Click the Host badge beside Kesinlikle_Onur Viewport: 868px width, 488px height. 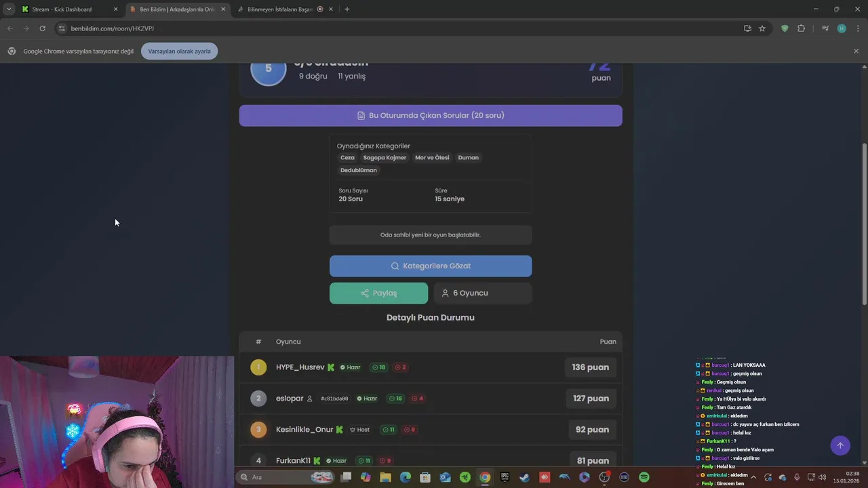tap(359, 430)
